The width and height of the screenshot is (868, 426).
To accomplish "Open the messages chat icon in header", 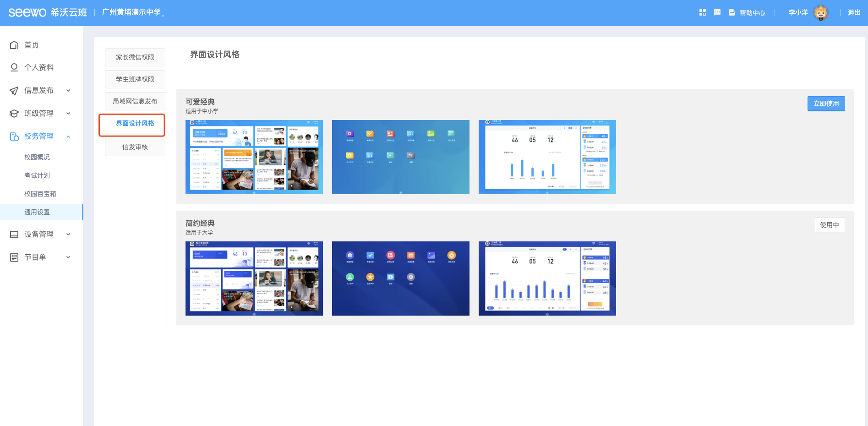I will tap(717, 12).
